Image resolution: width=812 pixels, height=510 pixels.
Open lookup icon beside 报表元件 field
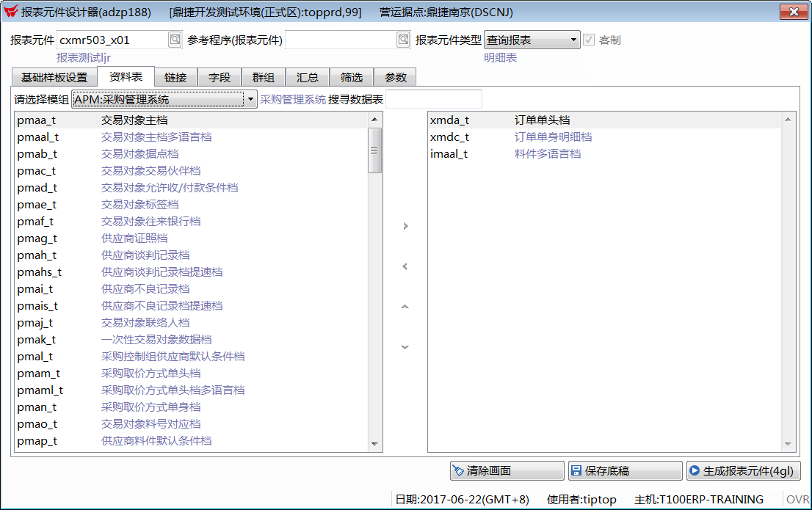175,40
